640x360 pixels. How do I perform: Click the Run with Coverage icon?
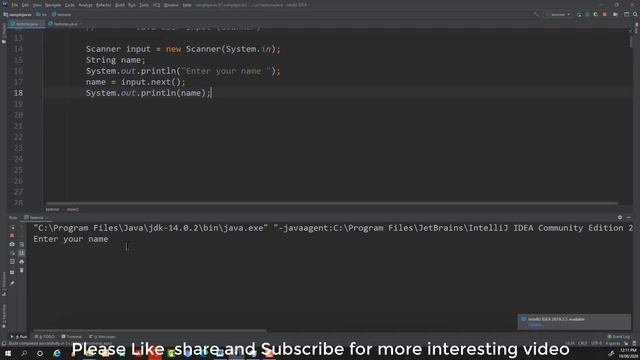pyautogui.click(x=596, y=15)
